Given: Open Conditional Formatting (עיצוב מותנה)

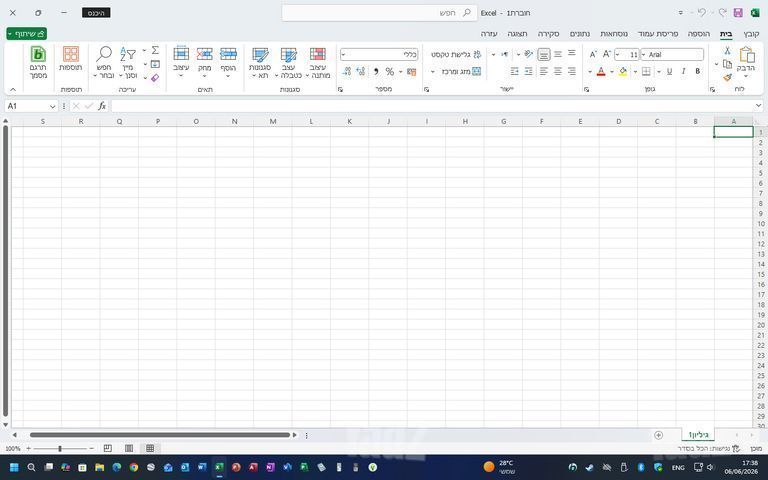Looking at the screenshot, I should (317, 63).
